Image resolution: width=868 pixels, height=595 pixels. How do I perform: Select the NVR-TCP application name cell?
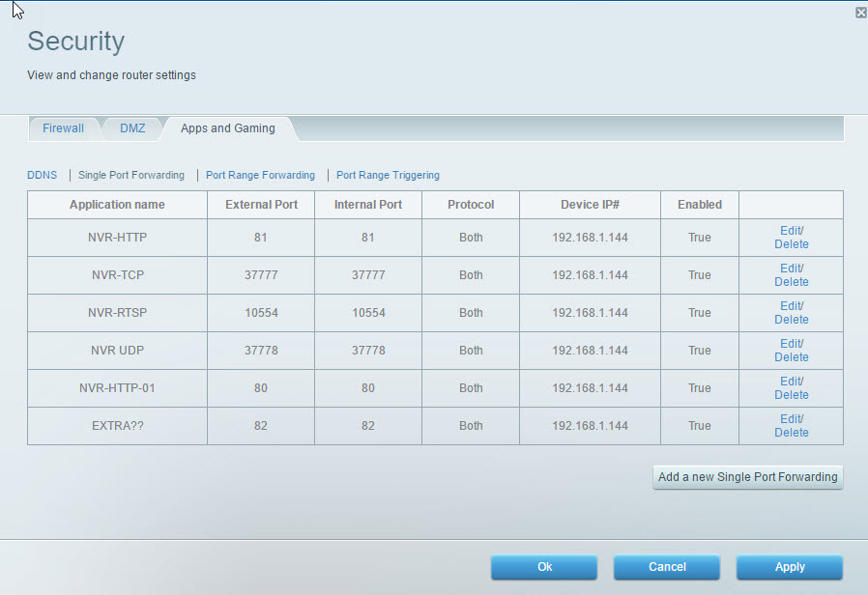point(117,275)
